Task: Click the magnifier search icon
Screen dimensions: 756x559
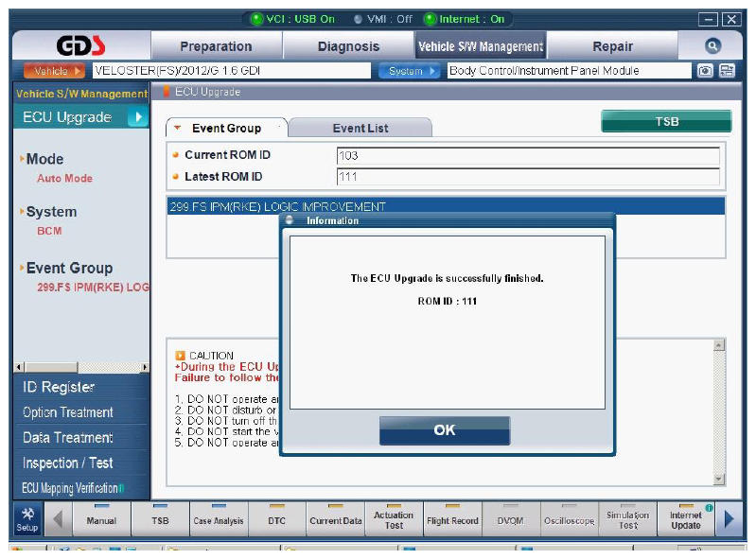Action: coord(712,45)
